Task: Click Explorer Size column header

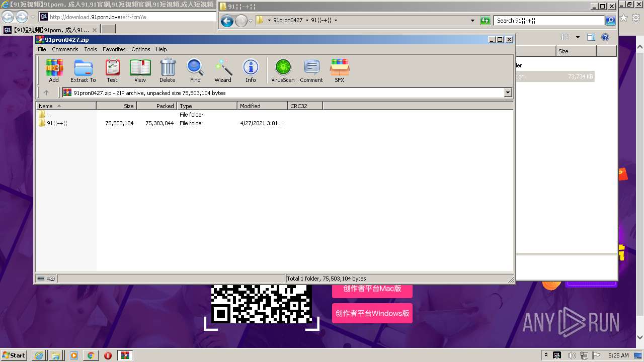Action: [576, 51]
